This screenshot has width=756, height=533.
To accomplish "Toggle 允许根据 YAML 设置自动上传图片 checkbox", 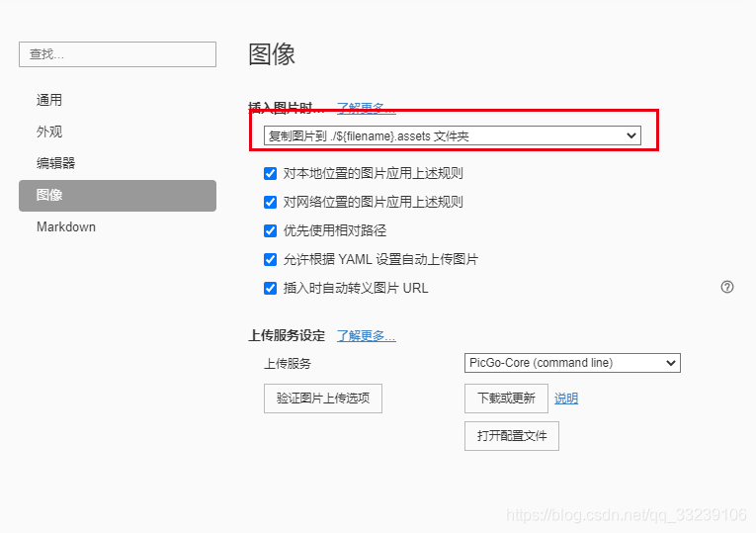I will click(x=271, y=259).
